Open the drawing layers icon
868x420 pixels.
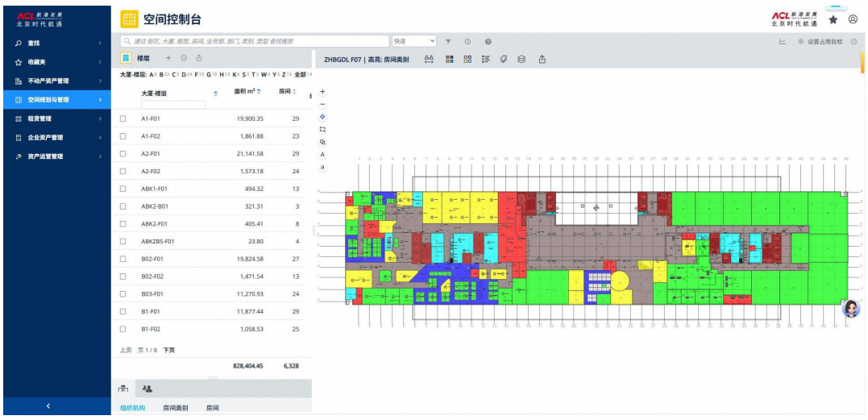[521, 59]
